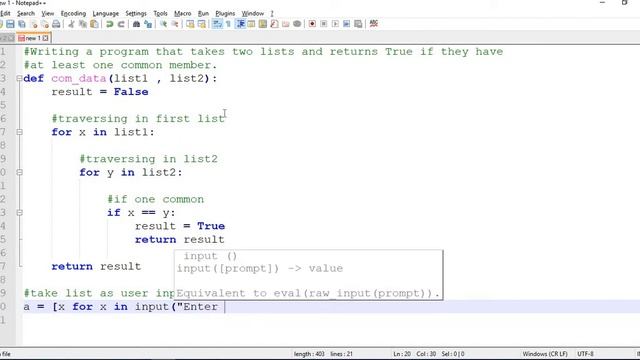Click the '#if one common' comment
The height and width of the screenshot is (360, 640).
point(156,199)
